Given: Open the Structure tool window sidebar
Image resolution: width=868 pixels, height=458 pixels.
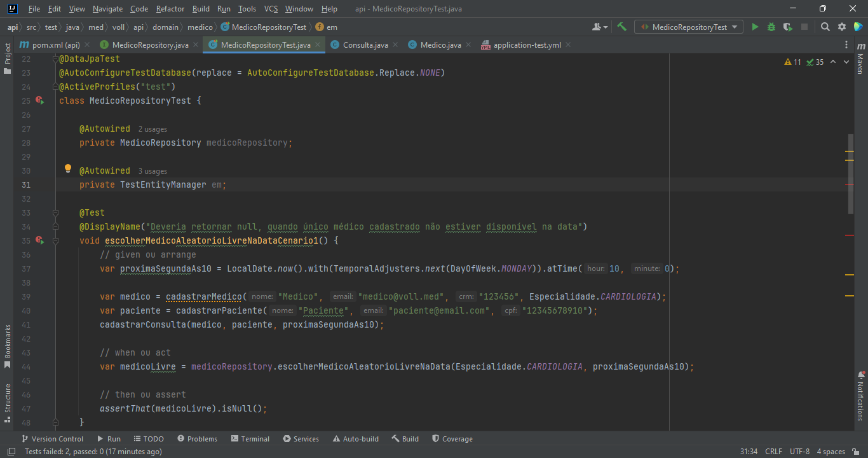Looking at the screenshot, I should (8, 403).
